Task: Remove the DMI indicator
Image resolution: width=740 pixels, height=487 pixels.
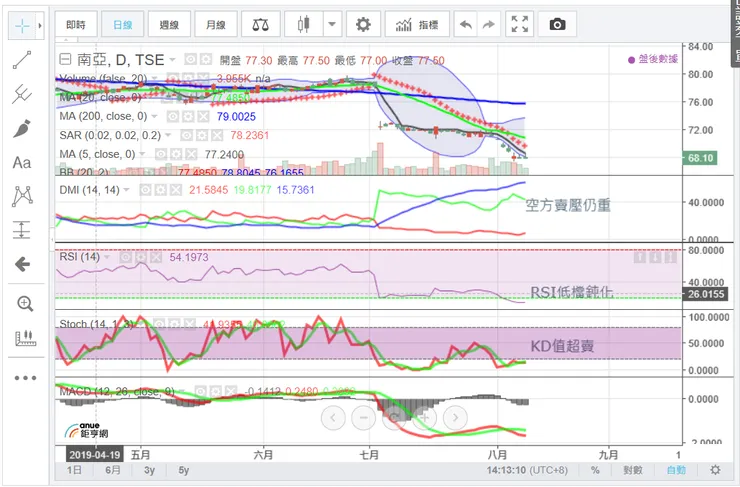Action: (176, 190)
